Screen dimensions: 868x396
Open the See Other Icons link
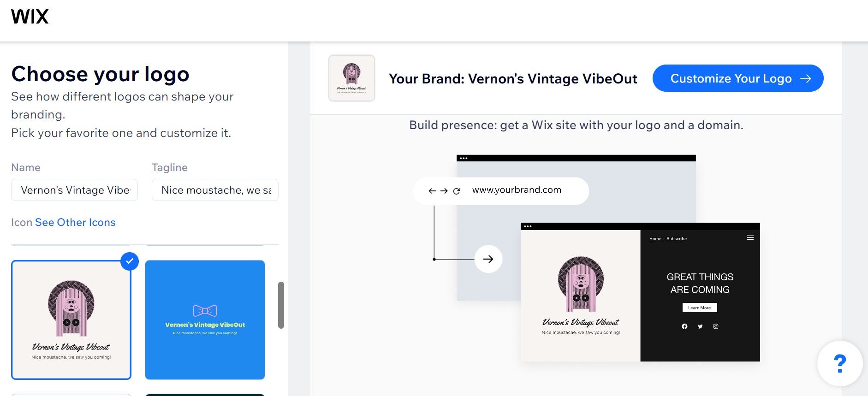click(75, 222)
